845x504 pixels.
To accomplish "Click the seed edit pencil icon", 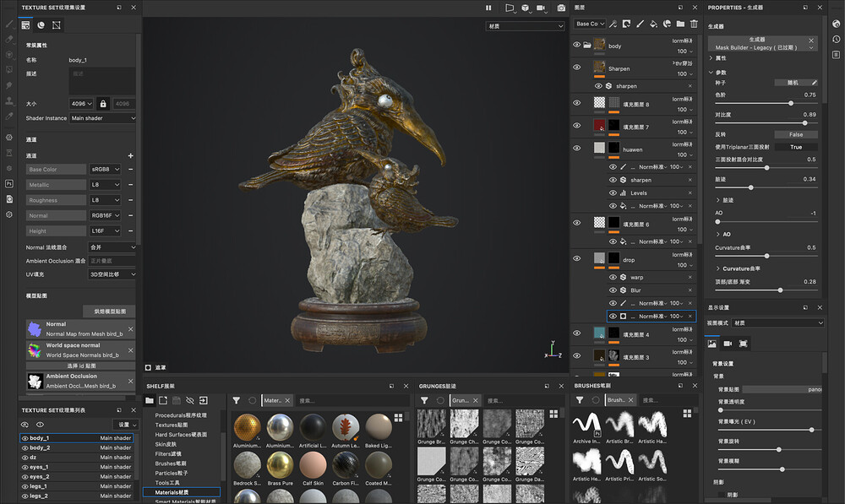I will [x=815, y=83].
